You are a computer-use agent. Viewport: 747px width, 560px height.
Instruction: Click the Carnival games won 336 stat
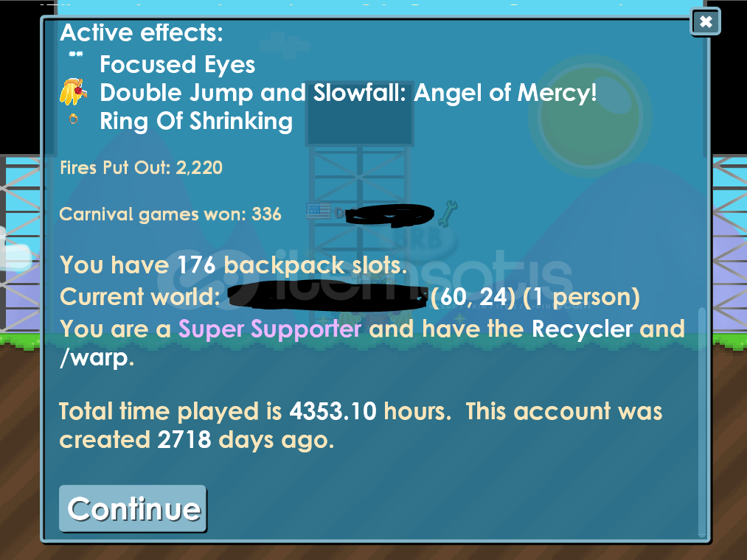[170, 214]
